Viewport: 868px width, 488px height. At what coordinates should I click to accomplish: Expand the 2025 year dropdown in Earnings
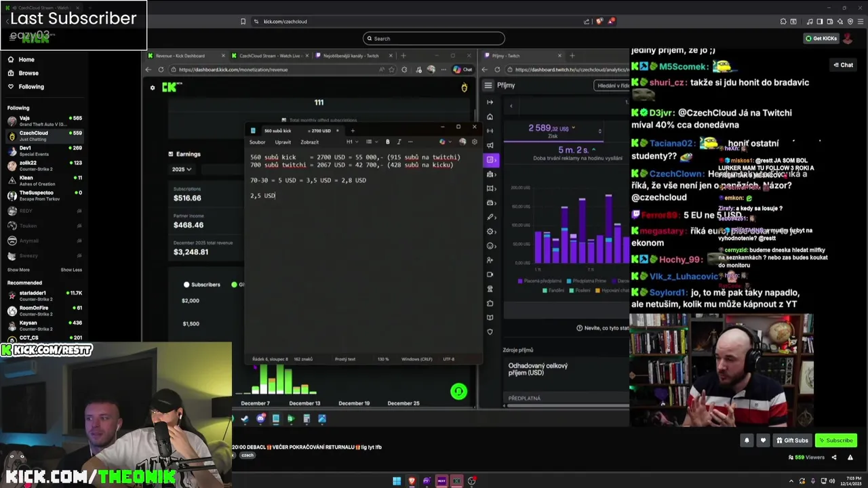coord(181,169)
